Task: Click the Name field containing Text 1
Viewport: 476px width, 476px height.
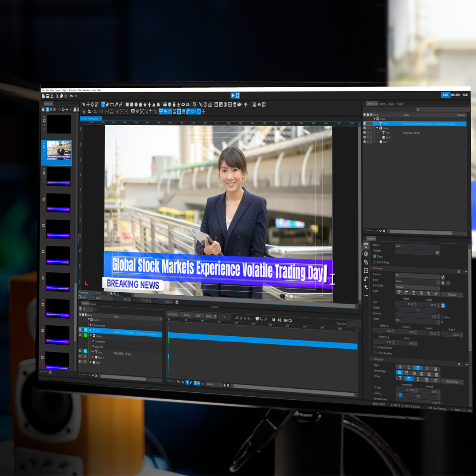Action: click(417, 246)
